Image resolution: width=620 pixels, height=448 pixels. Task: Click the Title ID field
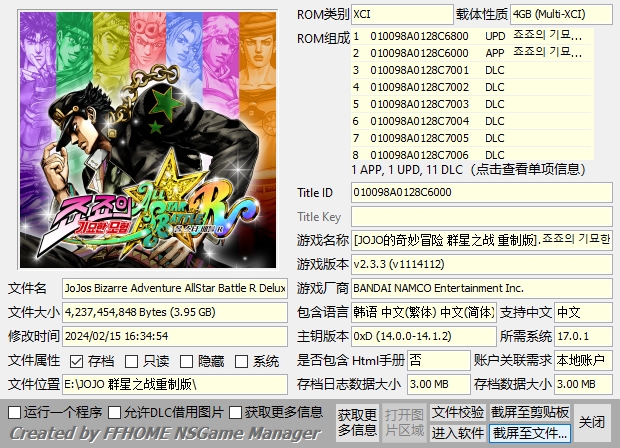coord(482,193)
